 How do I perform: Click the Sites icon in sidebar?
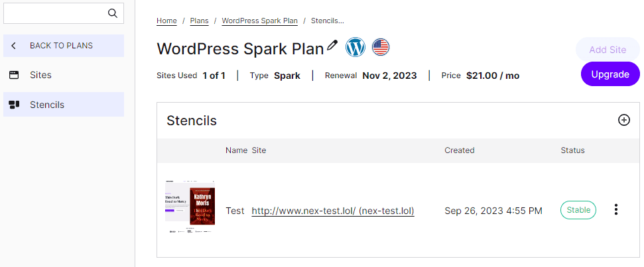pyautogui.click(x=14, y=75)
